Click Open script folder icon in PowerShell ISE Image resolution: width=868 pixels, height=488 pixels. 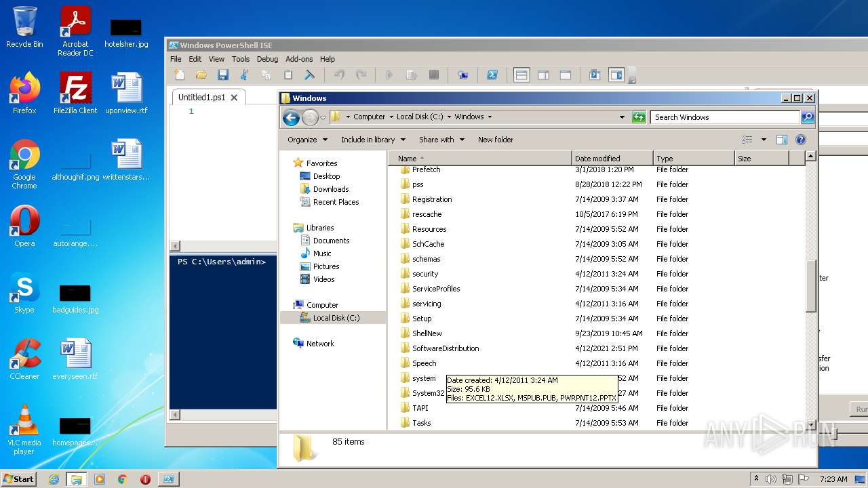click(x=201, y=75)
